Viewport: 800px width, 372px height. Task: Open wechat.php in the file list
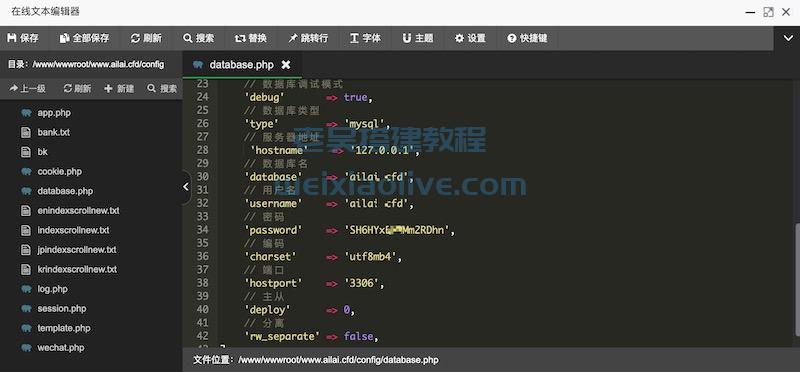coord(61,348)
